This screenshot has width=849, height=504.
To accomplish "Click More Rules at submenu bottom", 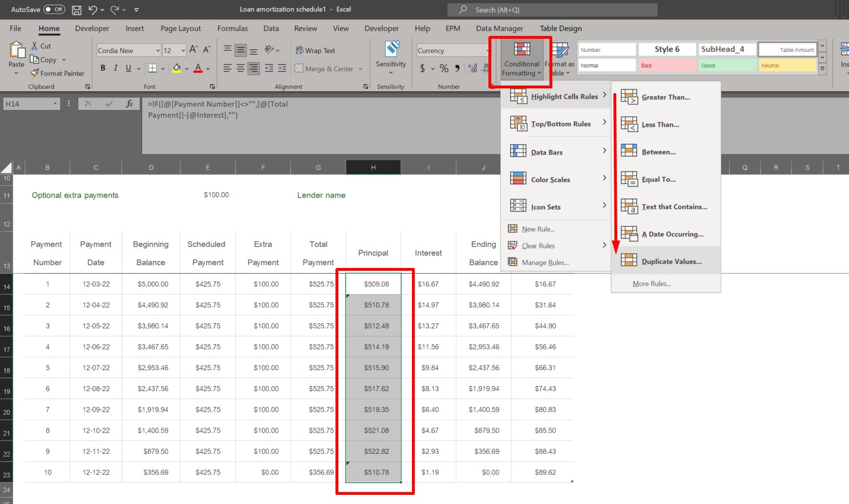I will 652,284.
